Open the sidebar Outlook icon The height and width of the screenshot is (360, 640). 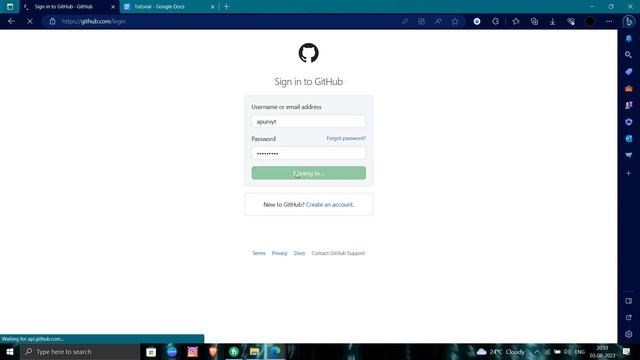pyautogui.click(x=629, y=138)
